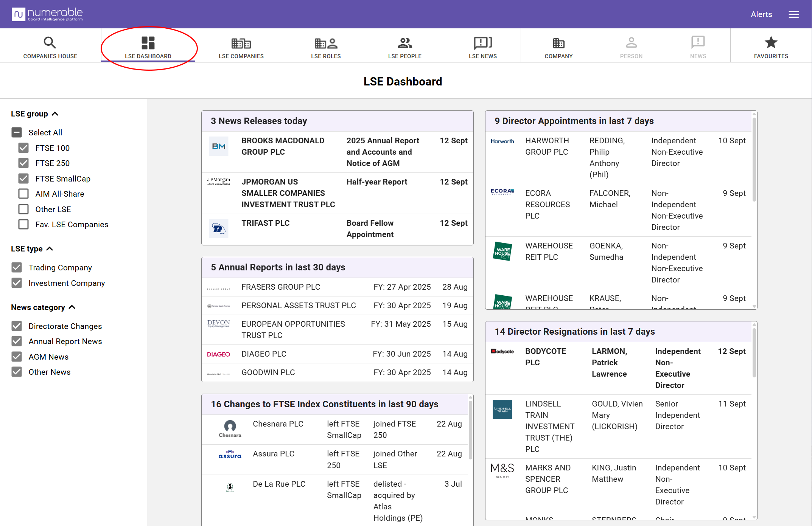Click the Numerable logo
This screenshot has width=812, height=526.
pyautogui.click(x=47, y=14)
